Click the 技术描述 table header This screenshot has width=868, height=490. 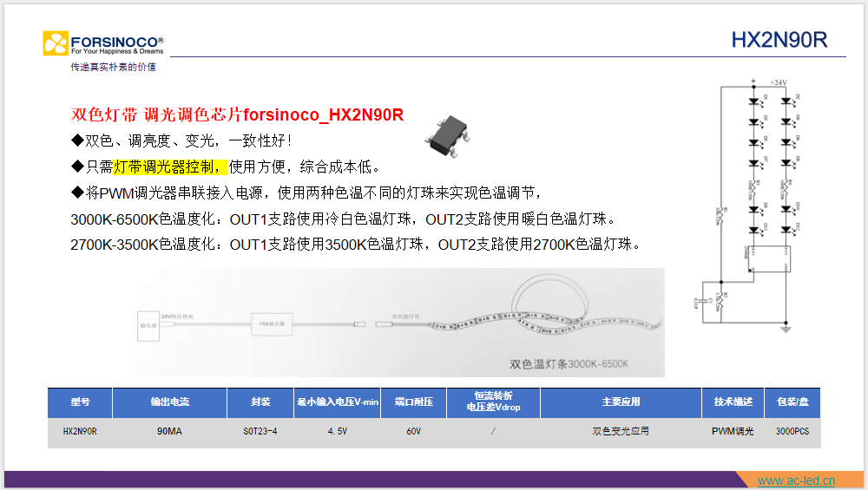click(733, 402)
